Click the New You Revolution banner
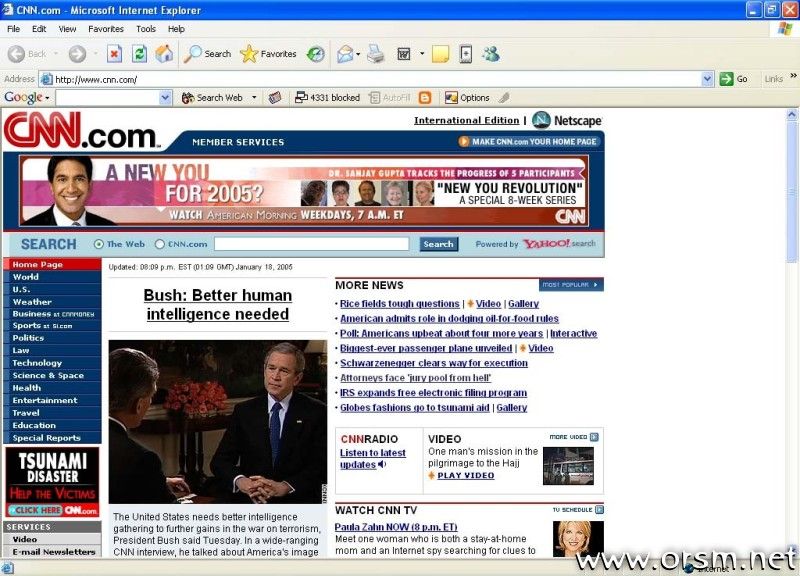Viewport: 800px width, 576px height. (x=304, y=191)
